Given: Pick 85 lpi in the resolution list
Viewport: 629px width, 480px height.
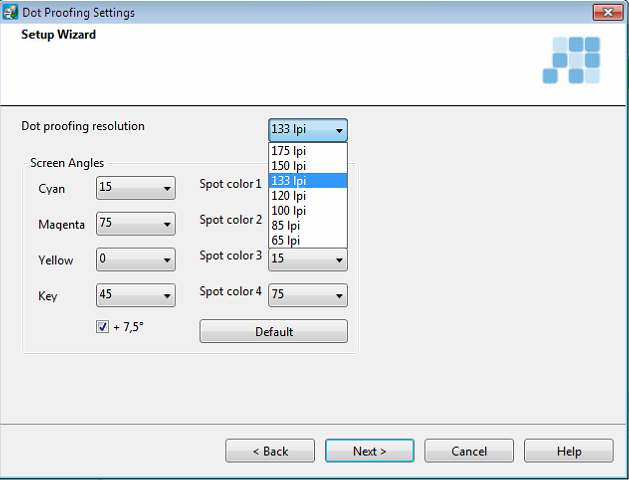Looking at the screenshot, I should tap(308, 225).
